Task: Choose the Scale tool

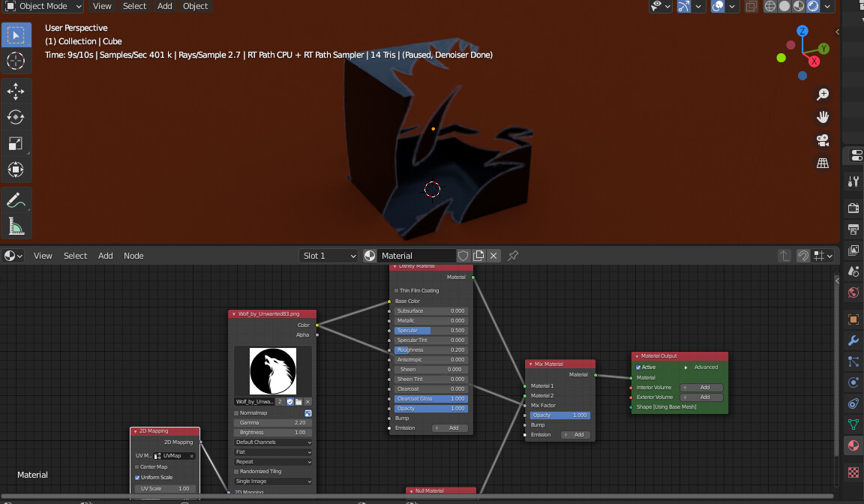Action: coord(16,143)
